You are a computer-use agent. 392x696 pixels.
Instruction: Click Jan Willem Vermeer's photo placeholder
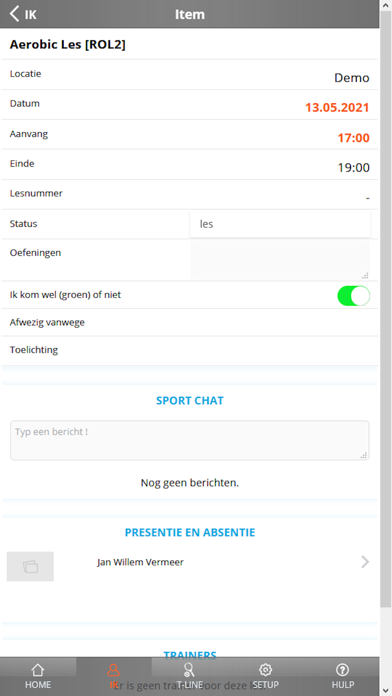point(30,566)
